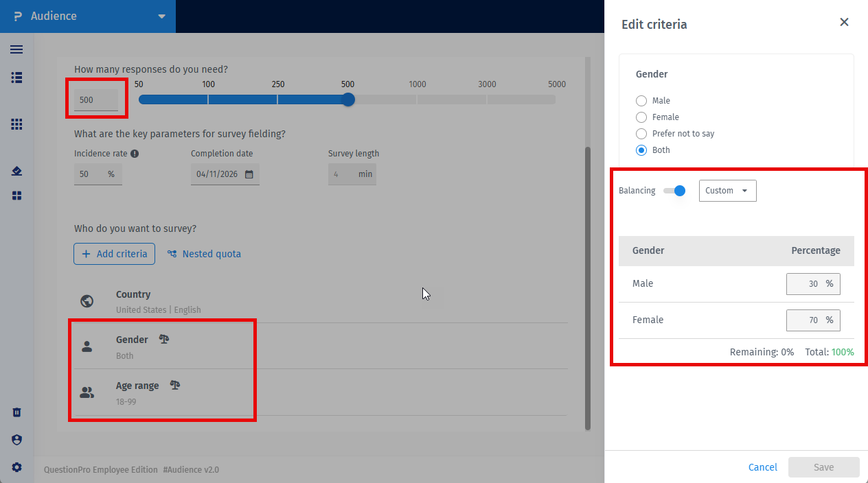Viewport: 868px width, 483px height.
Task: Open the dashboard tiles sidebar icon
Action: [16, 196]
